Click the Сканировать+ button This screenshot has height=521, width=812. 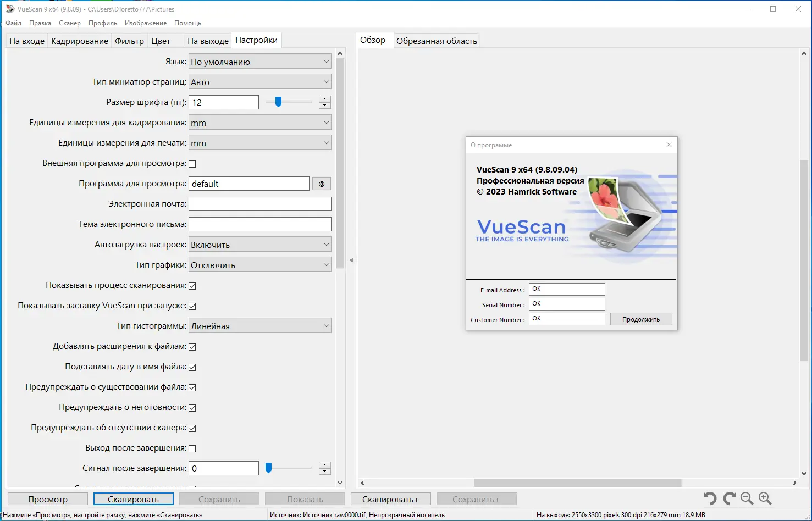click(x=390, y=499)
